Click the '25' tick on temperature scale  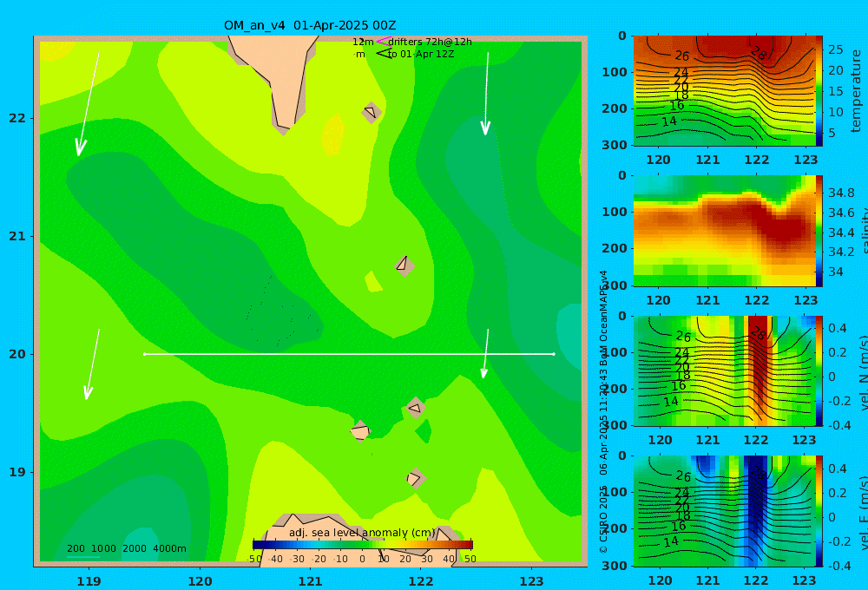tap(835, 49)
